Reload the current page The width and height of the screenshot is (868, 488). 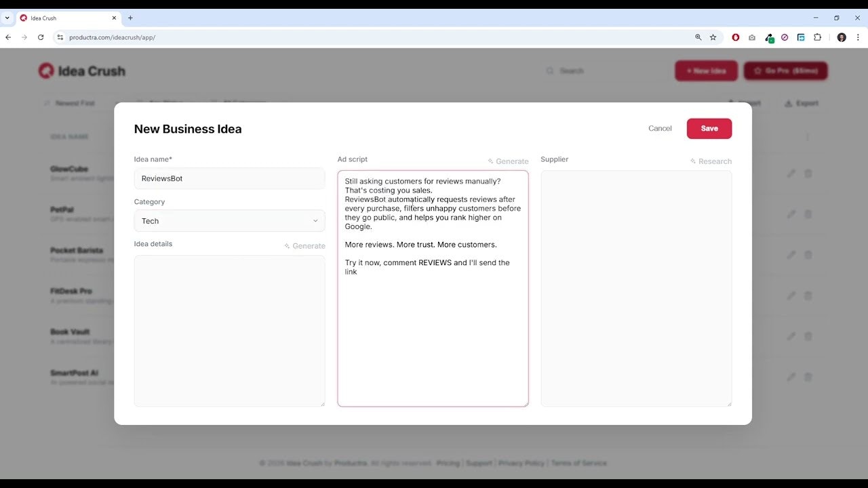coord(41,37)
